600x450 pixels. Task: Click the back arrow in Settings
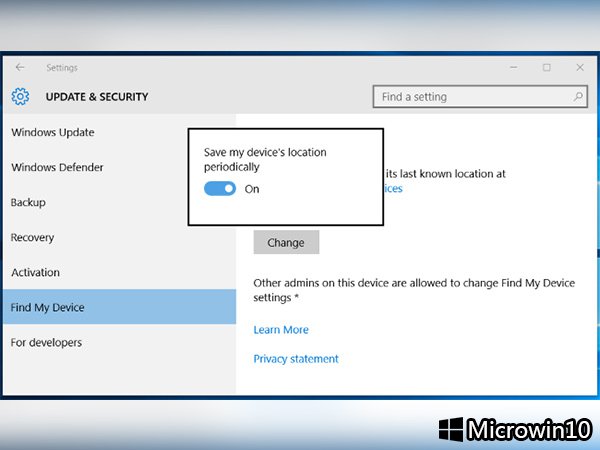[20, 67]
